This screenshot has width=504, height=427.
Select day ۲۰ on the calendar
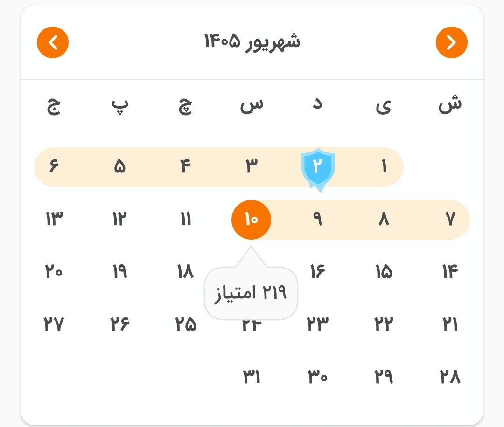tap(54, 272)
